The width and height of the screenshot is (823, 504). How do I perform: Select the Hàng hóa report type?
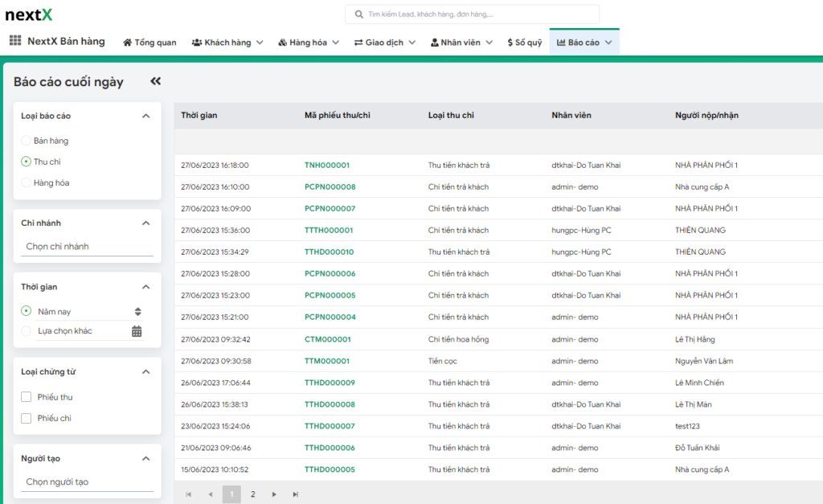(27, 182)
